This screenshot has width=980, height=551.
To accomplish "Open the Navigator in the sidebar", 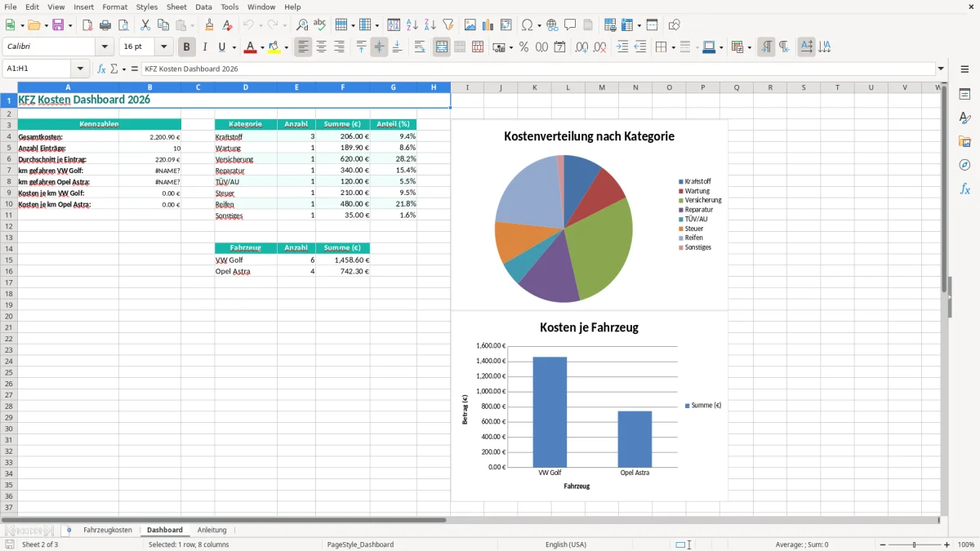I will coord(964,165).
